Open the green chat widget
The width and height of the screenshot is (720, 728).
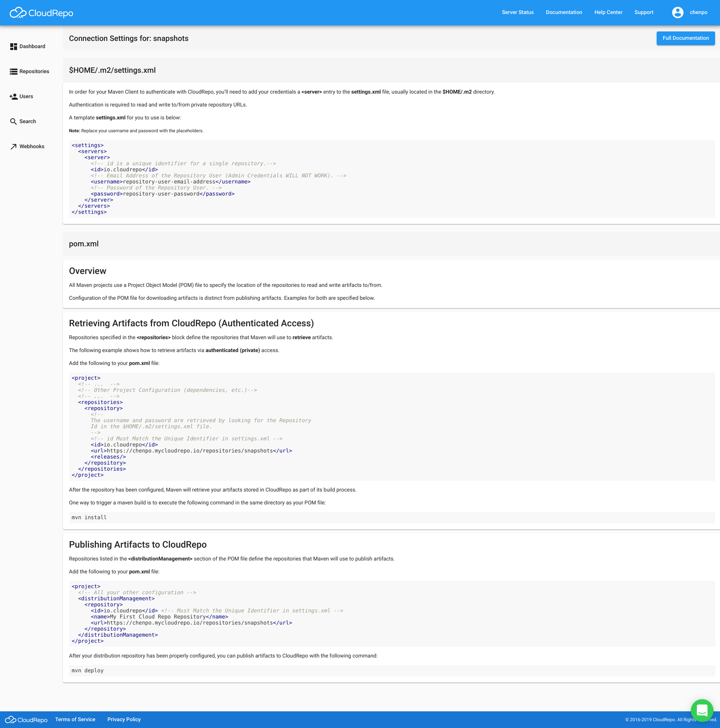[x=702, y=710]
